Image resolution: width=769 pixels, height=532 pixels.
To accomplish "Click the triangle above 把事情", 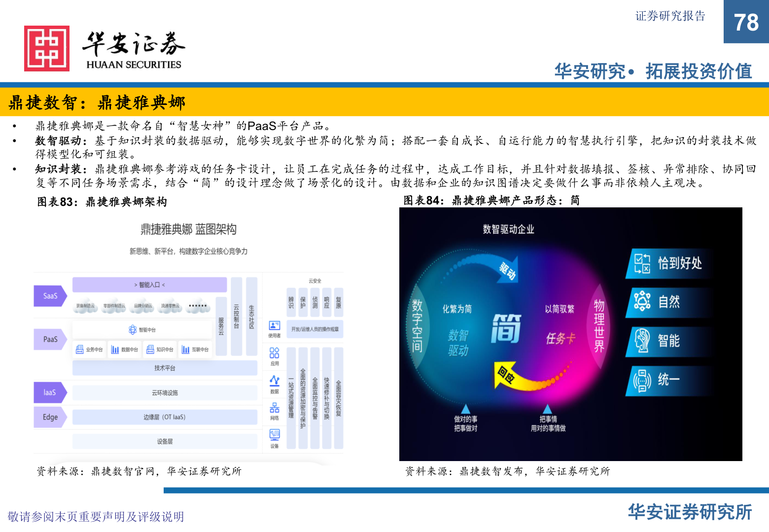I will [547, 408].
